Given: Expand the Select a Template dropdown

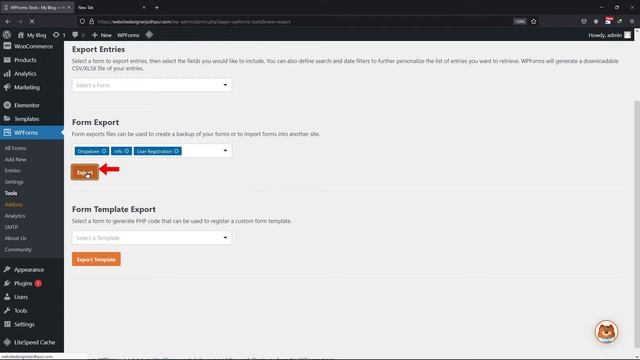Looking at the screenshot, I should (152, 238).
